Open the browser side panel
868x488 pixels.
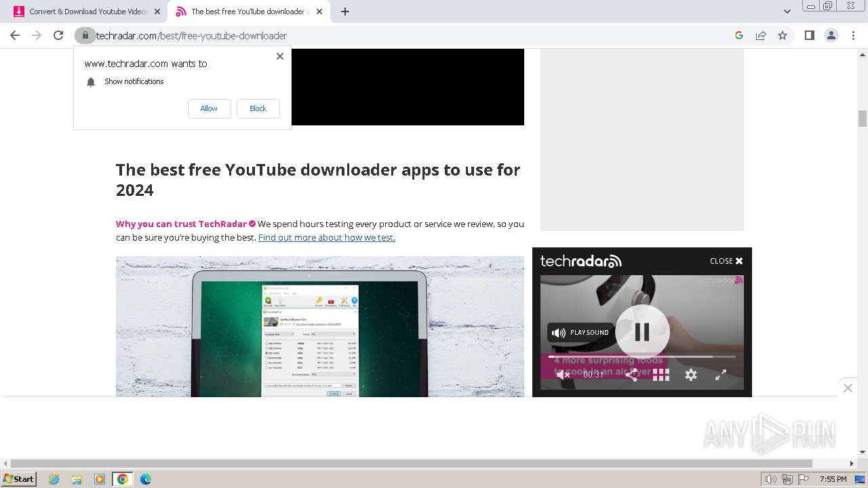point(809,35)
